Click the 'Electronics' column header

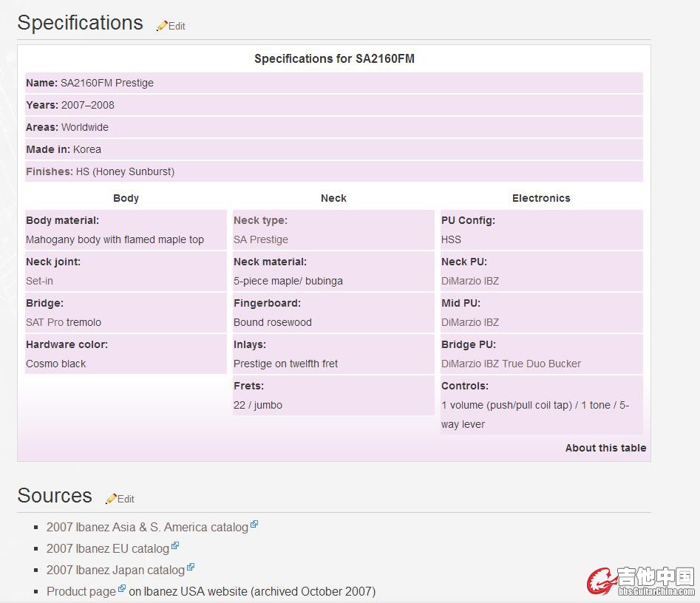coord(541,198)
